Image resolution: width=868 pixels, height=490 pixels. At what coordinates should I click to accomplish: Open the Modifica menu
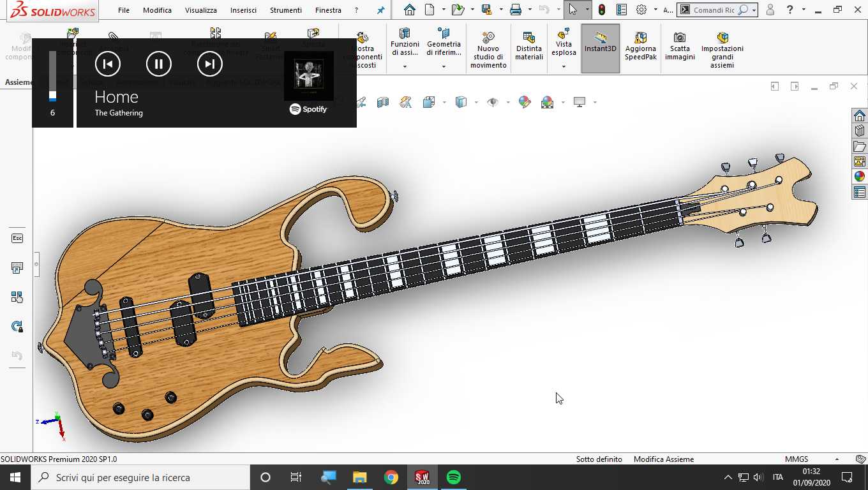157,10
